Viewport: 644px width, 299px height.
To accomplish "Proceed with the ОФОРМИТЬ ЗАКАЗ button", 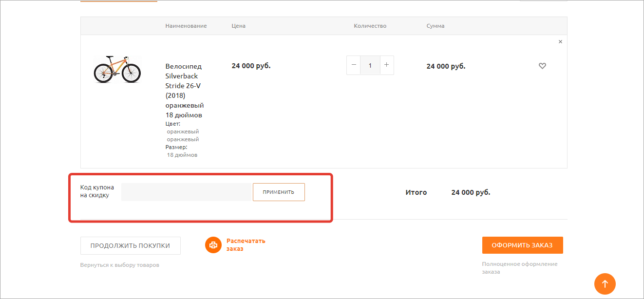I will click(x=522, y=245).
